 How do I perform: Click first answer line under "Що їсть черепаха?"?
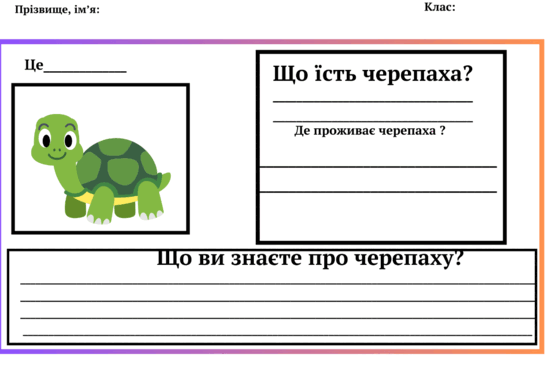coord(373,101)
